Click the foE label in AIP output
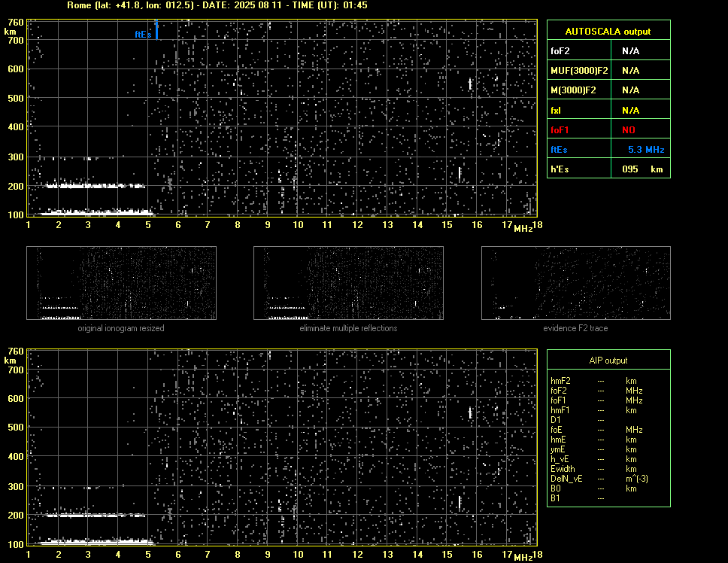The image size is (728, 563). click(557, 430)
